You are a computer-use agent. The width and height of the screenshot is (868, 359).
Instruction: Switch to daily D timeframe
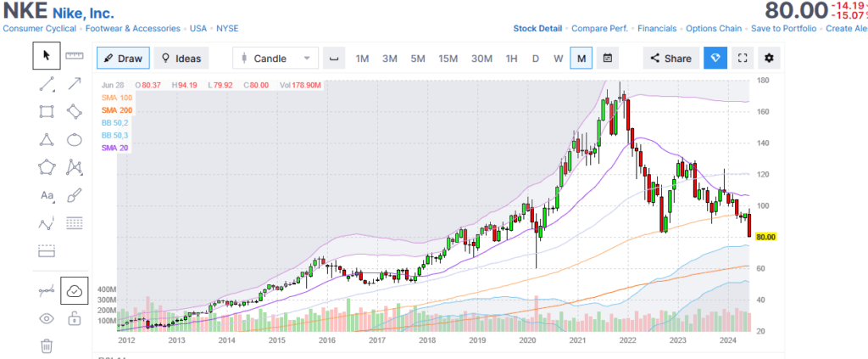(536, 59)
